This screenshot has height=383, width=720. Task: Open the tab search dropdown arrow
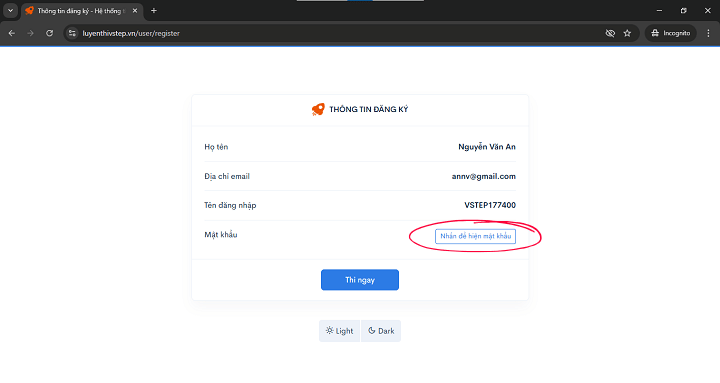(x=10, y=11)
